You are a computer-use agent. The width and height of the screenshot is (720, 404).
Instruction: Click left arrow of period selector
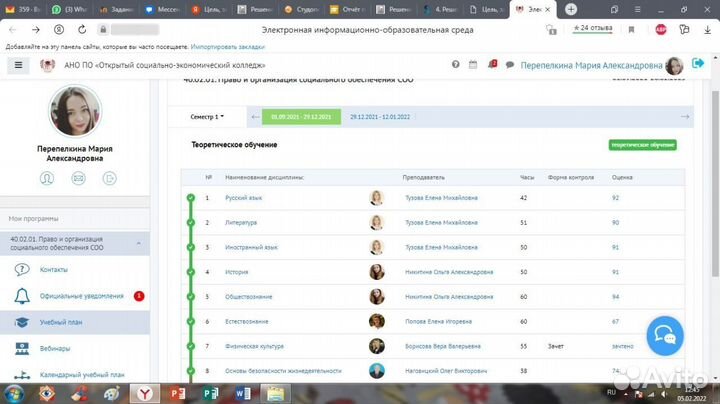[x=255, y=117]
